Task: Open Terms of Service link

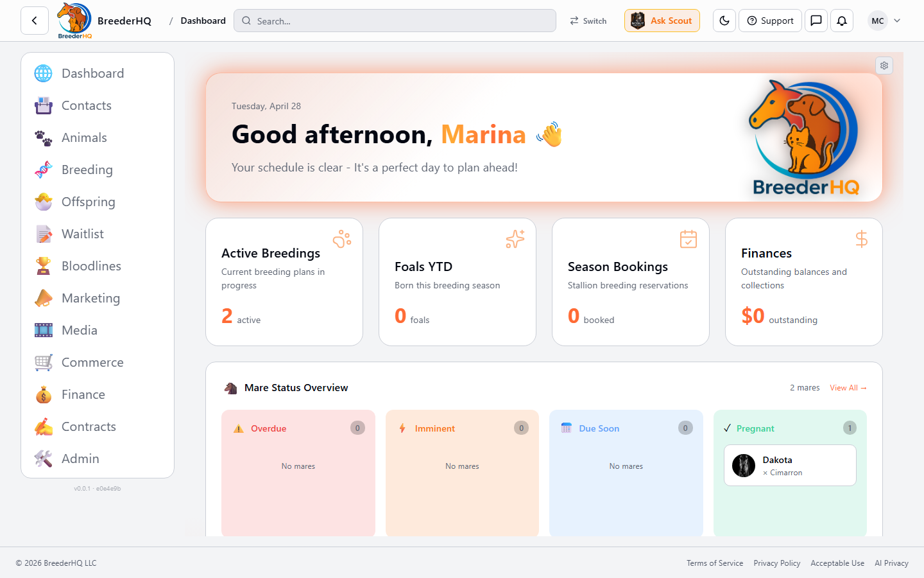Action: pyautogui.click(x=715, y=563)
